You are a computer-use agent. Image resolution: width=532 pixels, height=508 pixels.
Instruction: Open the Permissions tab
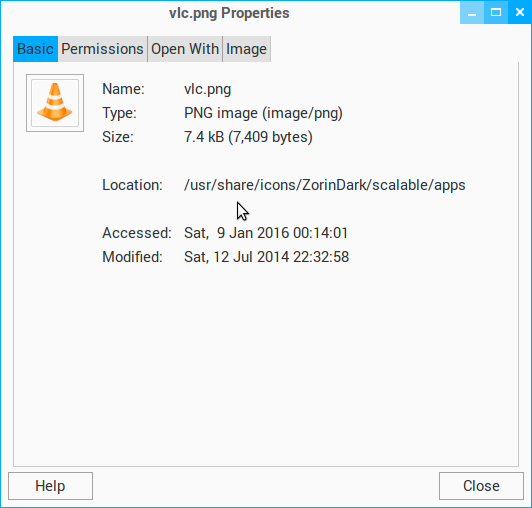coord(102,49)
